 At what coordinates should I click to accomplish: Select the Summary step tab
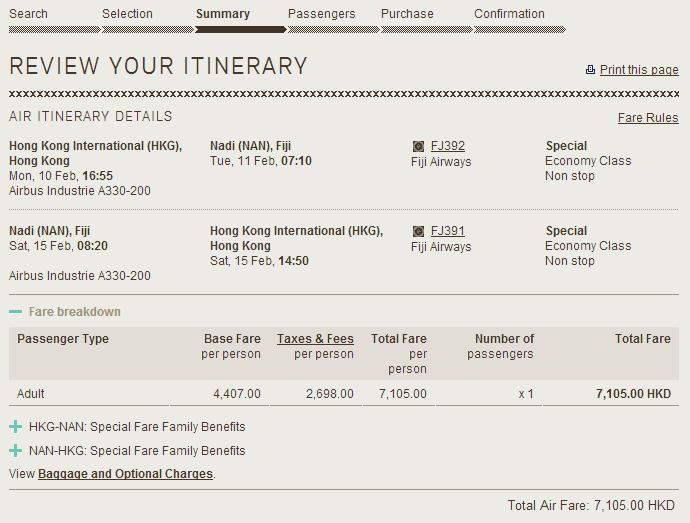[223, 14]
